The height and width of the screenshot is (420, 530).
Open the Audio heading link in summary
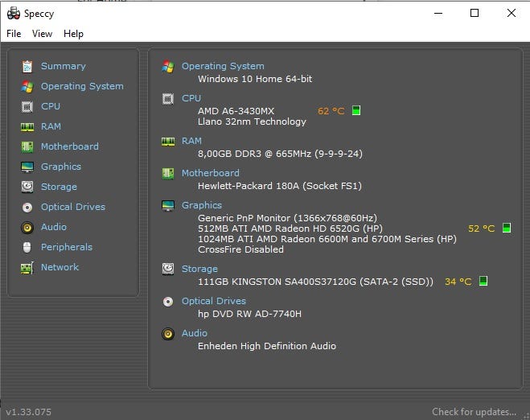tap(195, 333)
